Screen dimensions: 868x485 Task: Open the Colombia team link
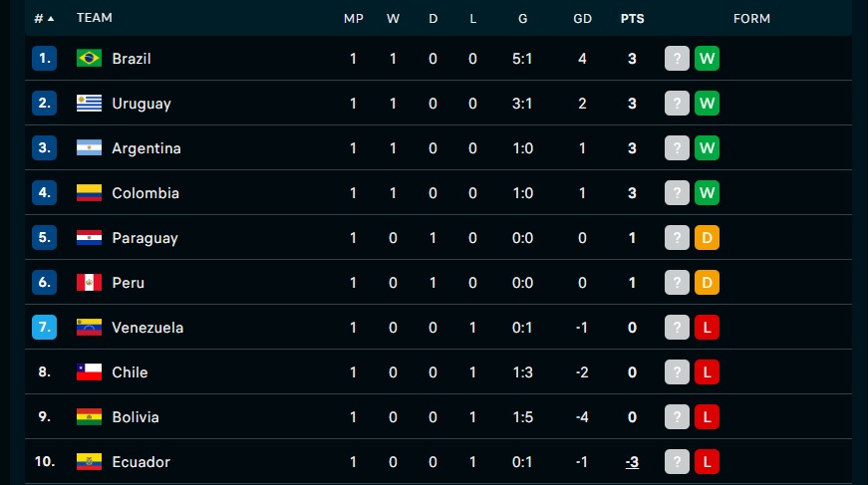pos(145,193)
